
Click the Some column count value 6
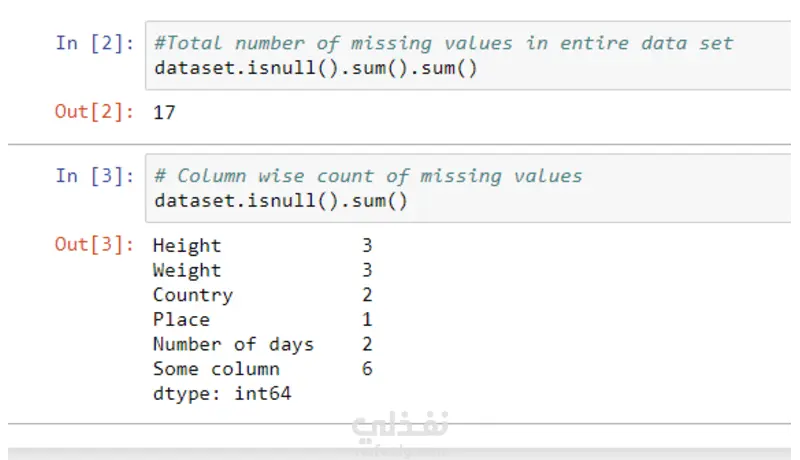coord(367,369)
